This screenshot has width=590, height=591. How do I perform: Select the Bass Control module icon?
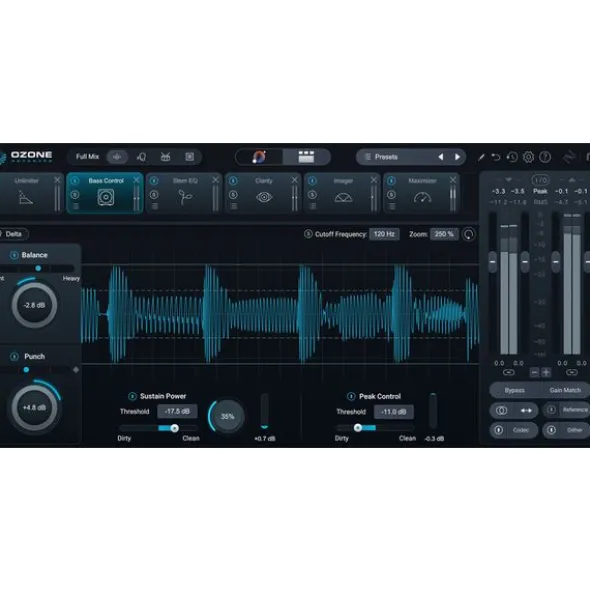coord(106,197)
